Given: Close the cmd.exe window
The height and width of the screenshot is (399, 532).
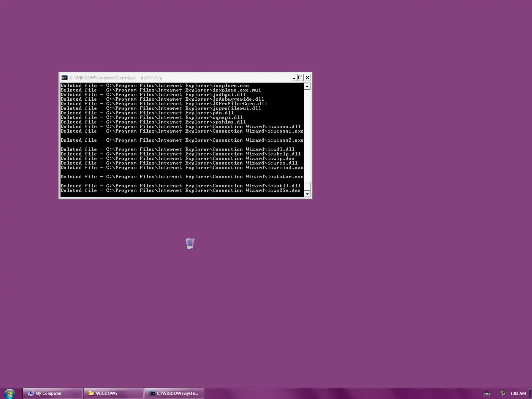Looking at the screenshot, I should click(x=307, y=78).
